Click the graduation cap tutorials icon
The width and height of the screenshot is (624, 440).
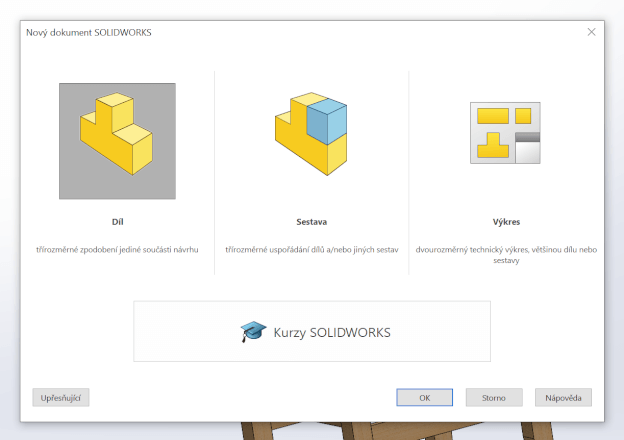click(253, 332)
